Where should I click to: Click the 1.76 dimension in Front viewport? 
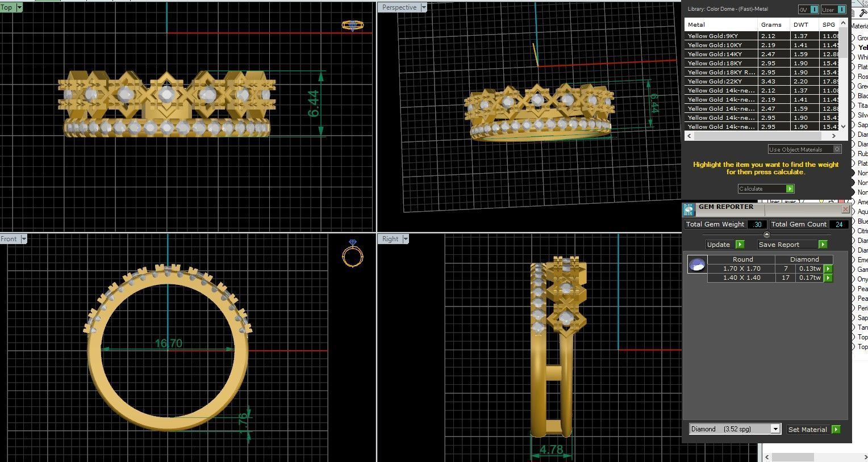point(243,423)
